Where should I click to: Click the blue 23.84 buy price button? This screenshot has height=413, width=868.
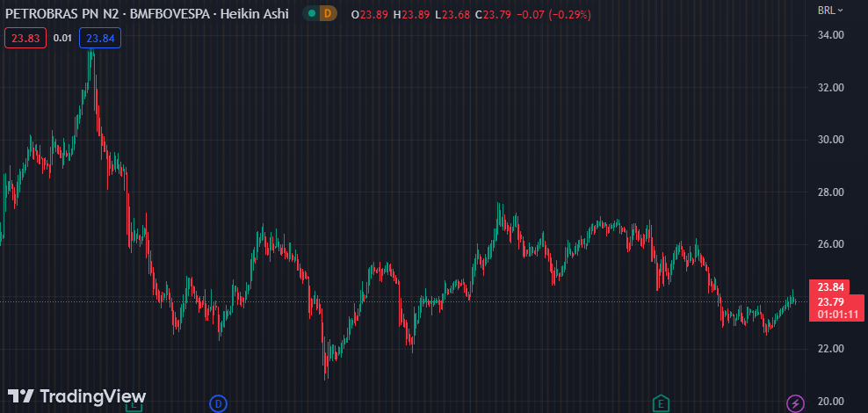click(100, 38)
